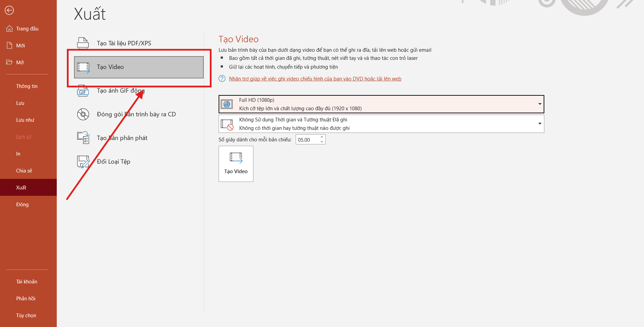Open Tùy chọn in the sidebar
Screen dimensions: 644x327
click(26, 316)
